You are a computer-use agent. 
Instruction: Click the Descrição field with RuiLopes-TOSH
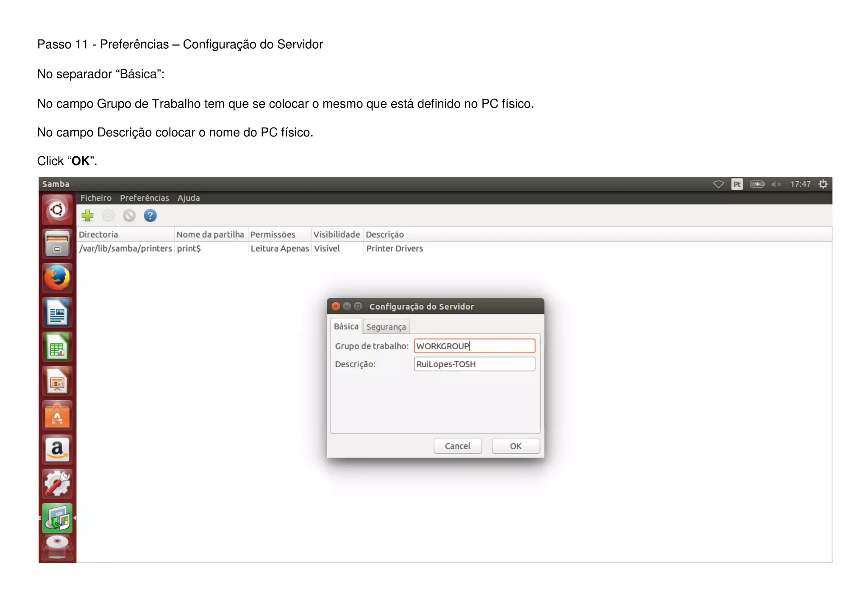[474, 364]
